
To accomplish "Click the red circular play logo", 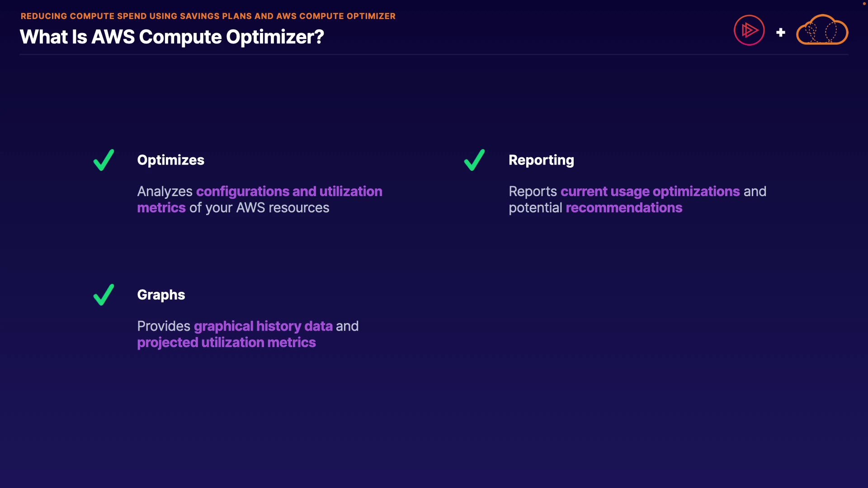I will (749, 30).
